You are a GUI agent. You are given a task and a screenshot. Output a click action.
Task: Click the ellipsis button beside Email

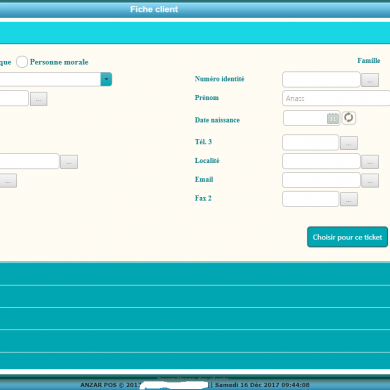tap(370, 181)
